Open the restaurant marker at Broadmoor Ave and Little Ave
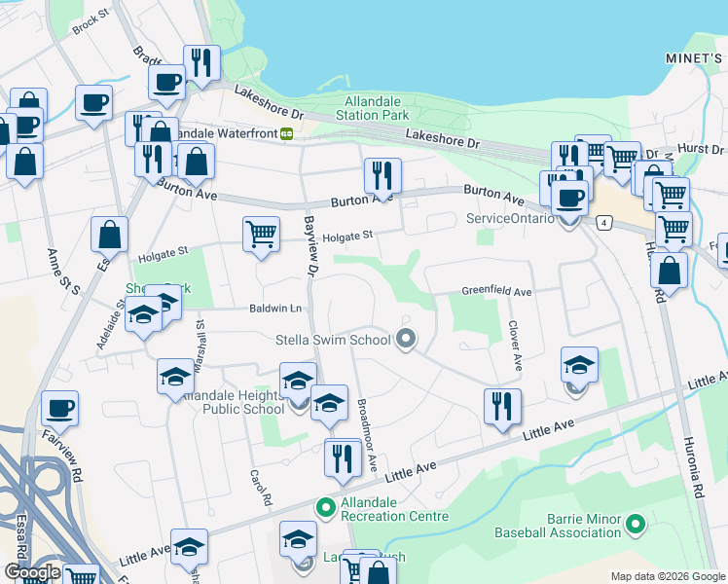Screen dimensions: 728x584 tap(343, 459)
